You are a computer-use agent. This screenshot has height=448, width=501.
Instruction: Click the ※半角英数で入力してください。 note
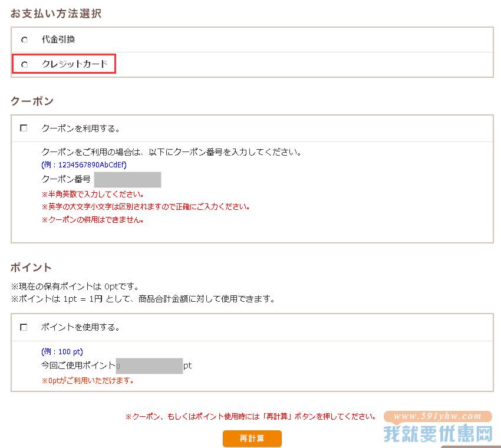93,195
